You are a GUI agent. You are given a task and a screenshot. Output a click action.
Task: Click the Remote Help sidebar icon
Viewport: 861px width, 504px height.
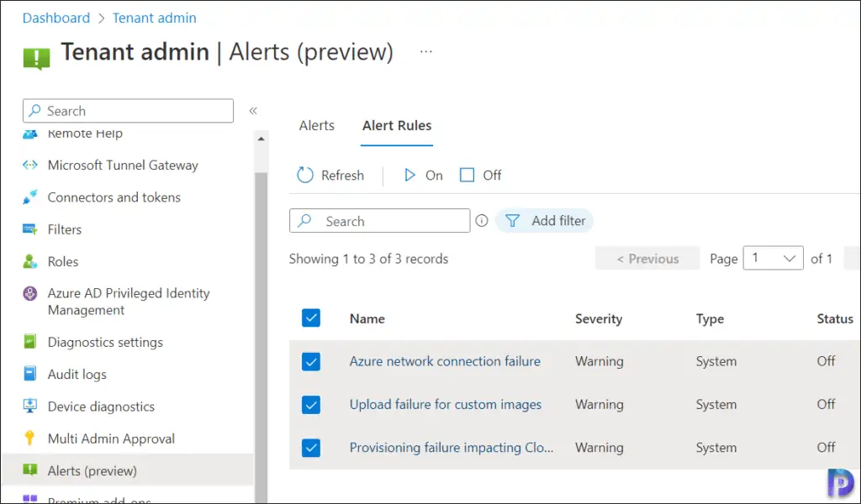pyautogui.click(x=29, y=134)
